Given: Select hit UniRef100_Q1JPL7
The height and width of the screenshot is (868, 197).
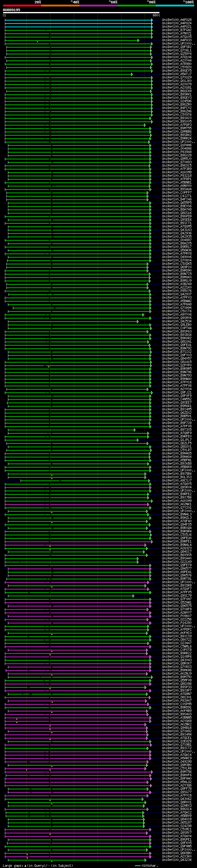Looking at the screenshot, I should [x=177, y=440].
